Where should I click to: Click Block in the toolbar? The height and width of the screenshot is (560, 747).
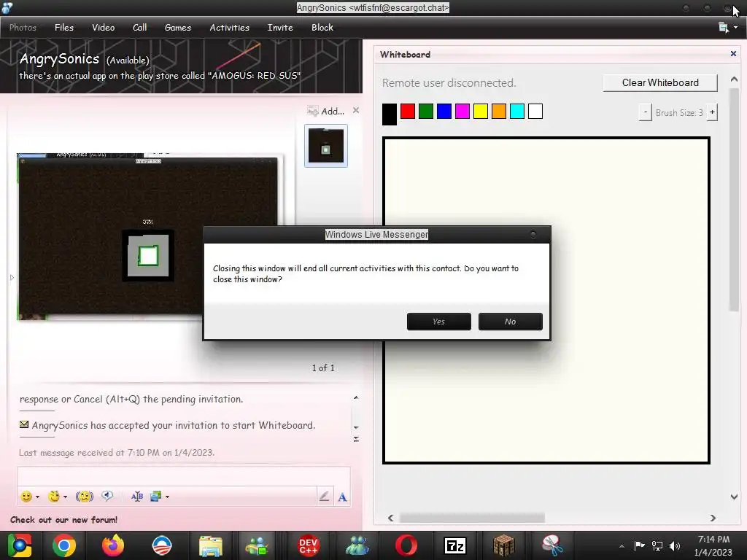[x=322, y=28]
